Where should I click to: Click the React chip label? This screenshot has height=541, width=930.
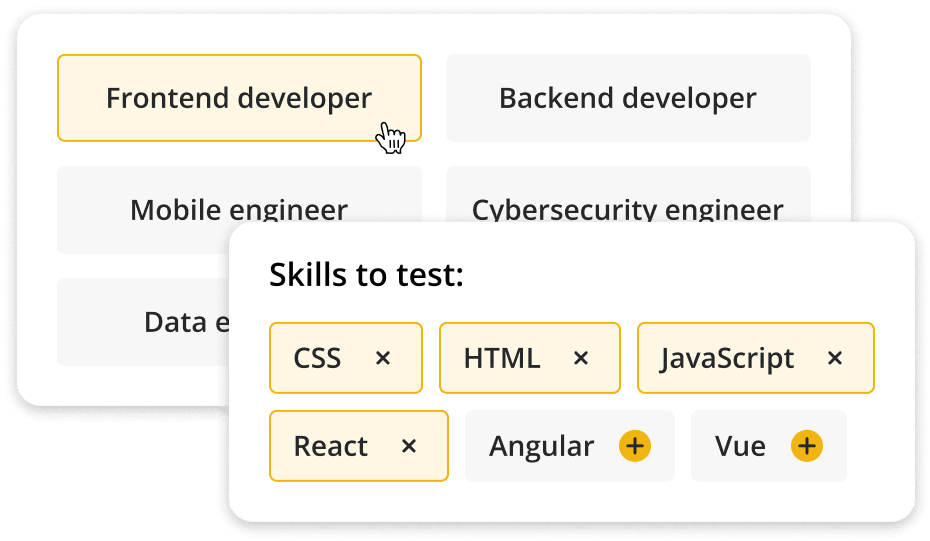[331, 446]
